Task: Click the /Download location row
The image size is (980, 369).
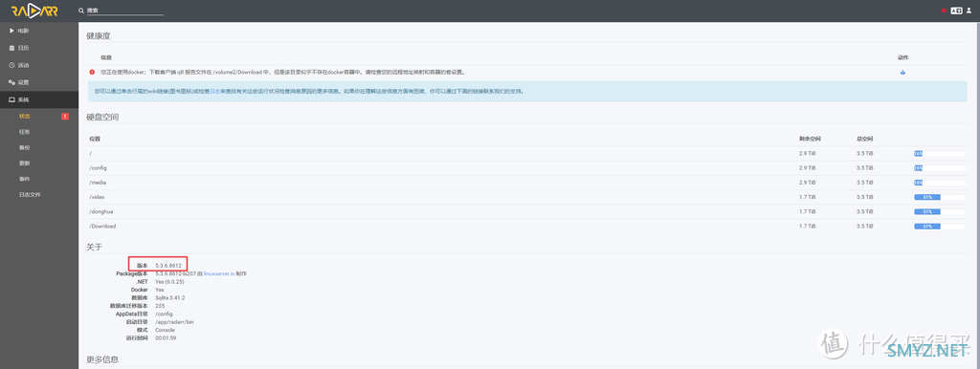Action: (527, 226)
